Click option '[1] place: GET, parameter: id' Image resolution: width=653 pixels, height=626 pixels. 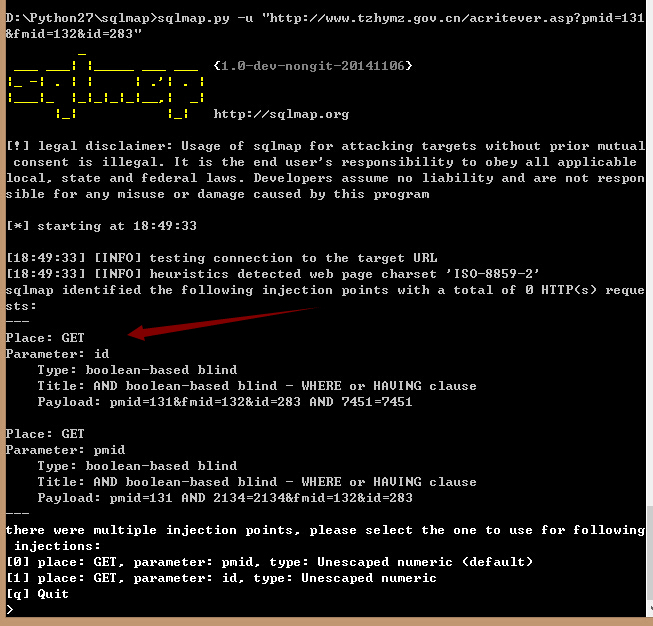tap(221, 578)
